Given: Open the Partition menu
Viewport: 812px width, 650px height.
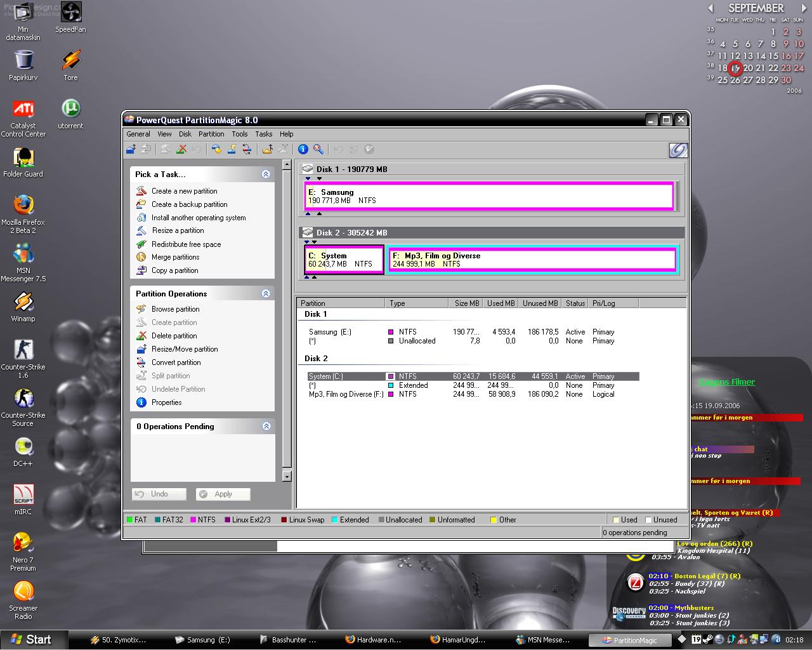Looking at the screenshot, I should point(211,134).
